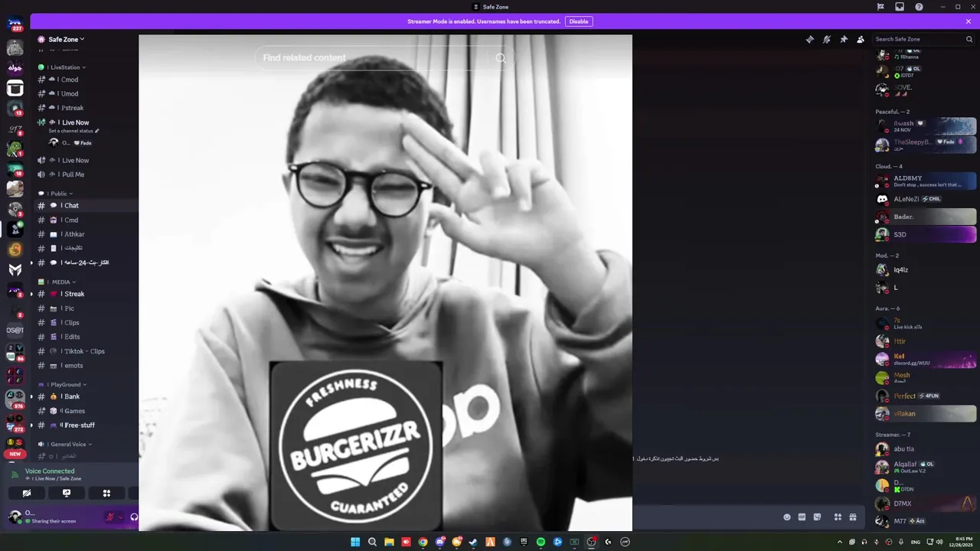Send a gift using gift icon
980x551 pixels.
point(852,517)
